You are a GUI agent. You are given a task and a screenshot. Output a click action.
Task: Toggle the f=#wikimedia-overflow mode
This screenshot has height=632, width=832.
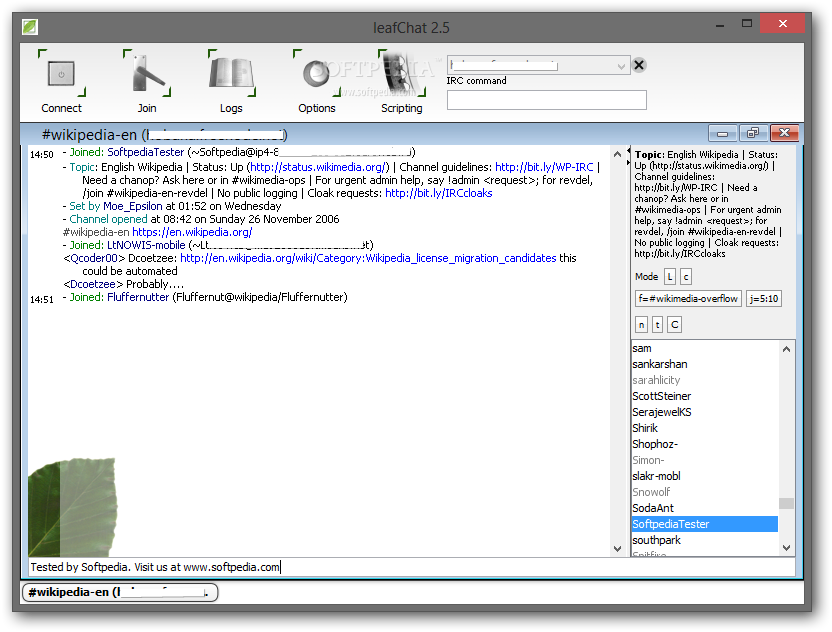pos(688,299)
